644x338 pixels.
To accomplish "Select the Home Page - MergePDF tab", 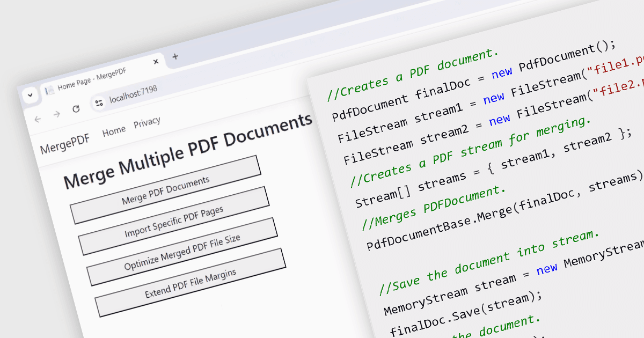I will [x=102, y=76].
